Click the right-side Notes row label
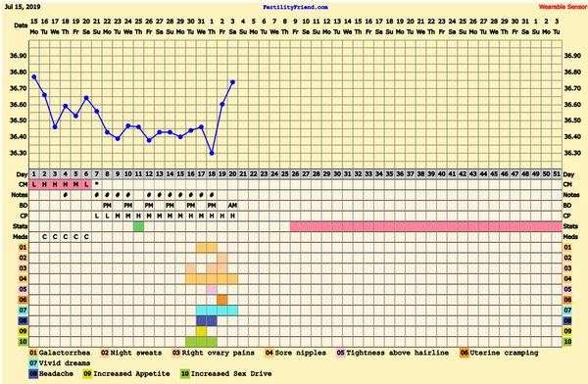 point(570,195)
